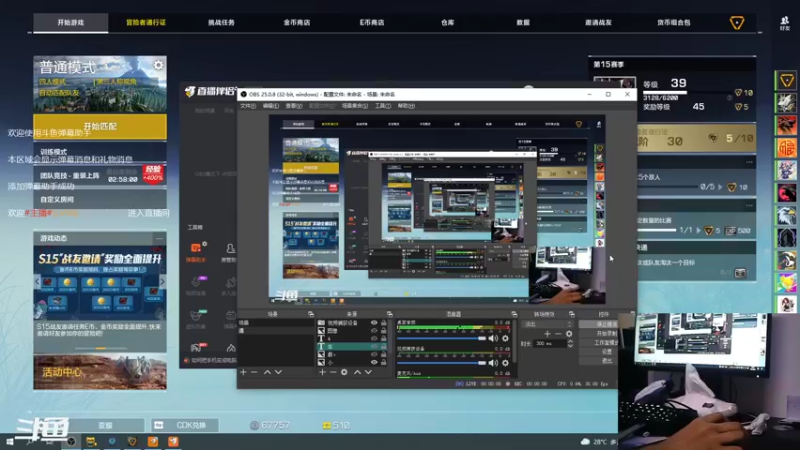Click transition duration 300 ms input field
The width and height of the screenshot is (800, 450).
coord(549,344)
